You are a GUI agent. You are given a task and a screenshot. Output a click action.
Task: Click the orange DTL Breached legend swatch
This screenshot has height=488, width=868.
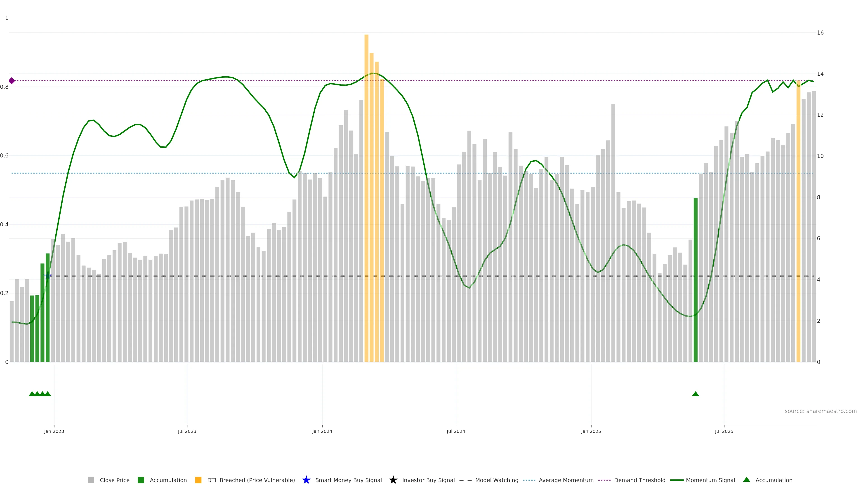198,480
